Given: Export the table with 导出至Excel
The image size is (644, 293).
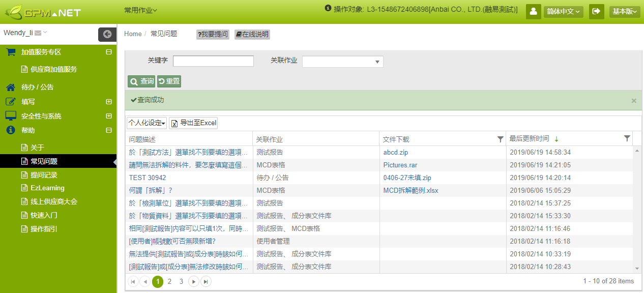Looking at the screenshot, I should (x=193, y=123).
